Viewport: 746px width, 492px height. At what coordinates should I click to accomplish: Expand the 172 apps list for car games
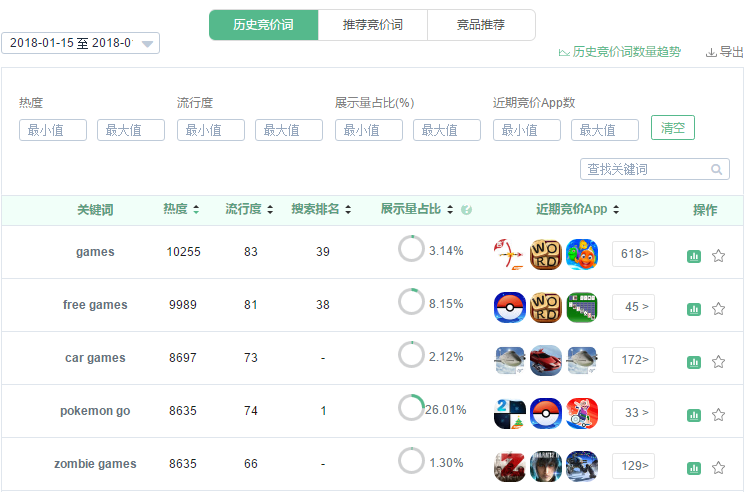pyautogui.click(x=633, y=359)
